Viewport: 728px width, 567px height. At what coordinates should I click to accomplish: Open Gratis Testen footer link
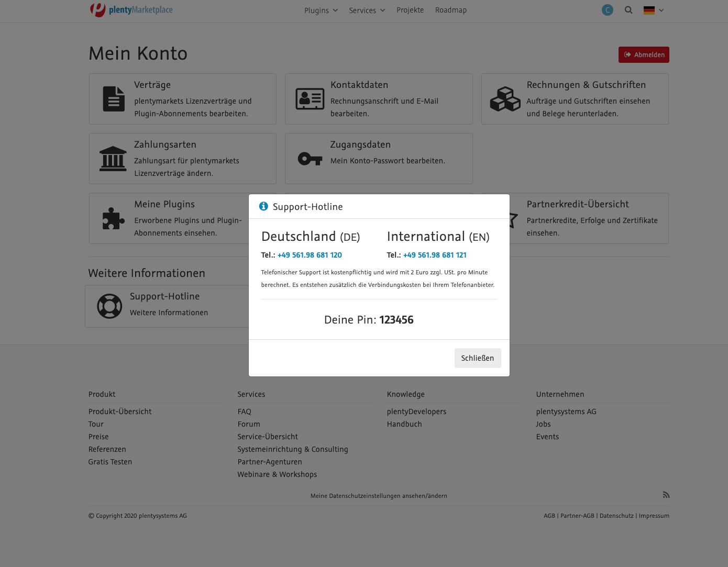point(110,462)
